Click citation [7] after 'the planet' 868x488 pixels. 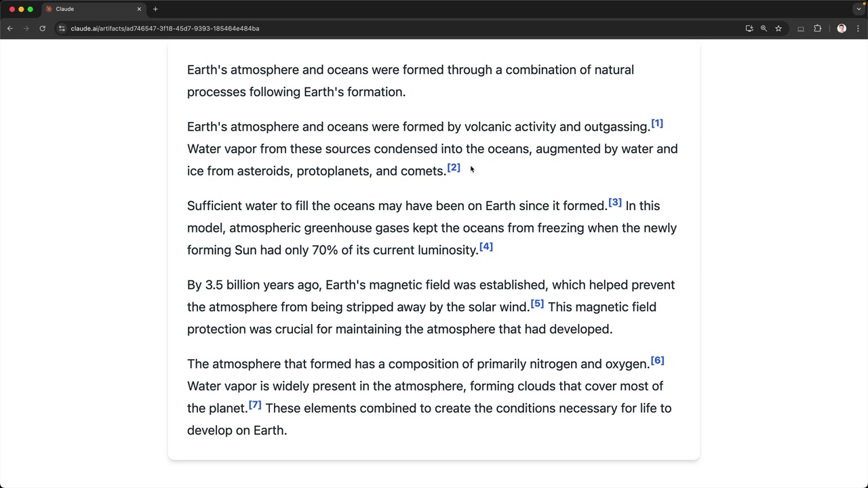tap(255, 405)
